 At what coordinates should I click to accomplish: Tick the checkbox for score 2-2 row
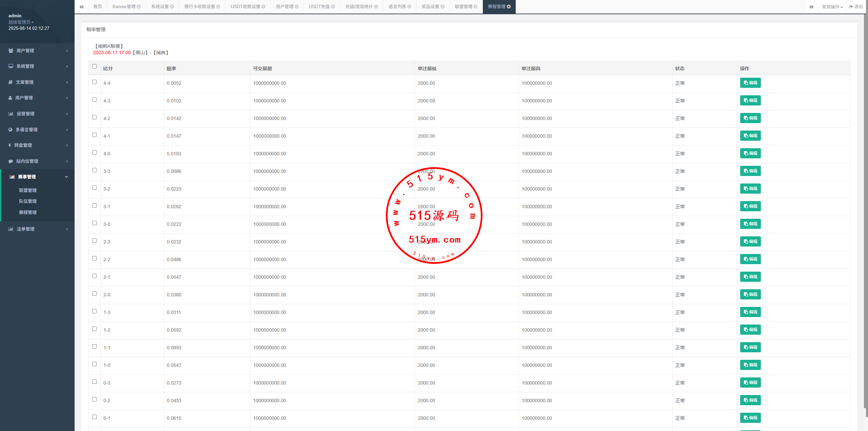click(94, 258)
